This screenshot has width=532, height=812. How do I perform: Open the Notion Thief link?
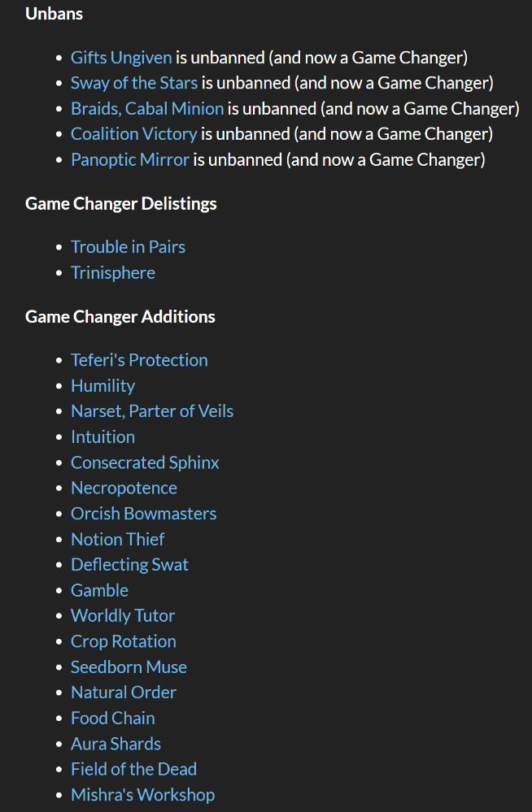117,540
